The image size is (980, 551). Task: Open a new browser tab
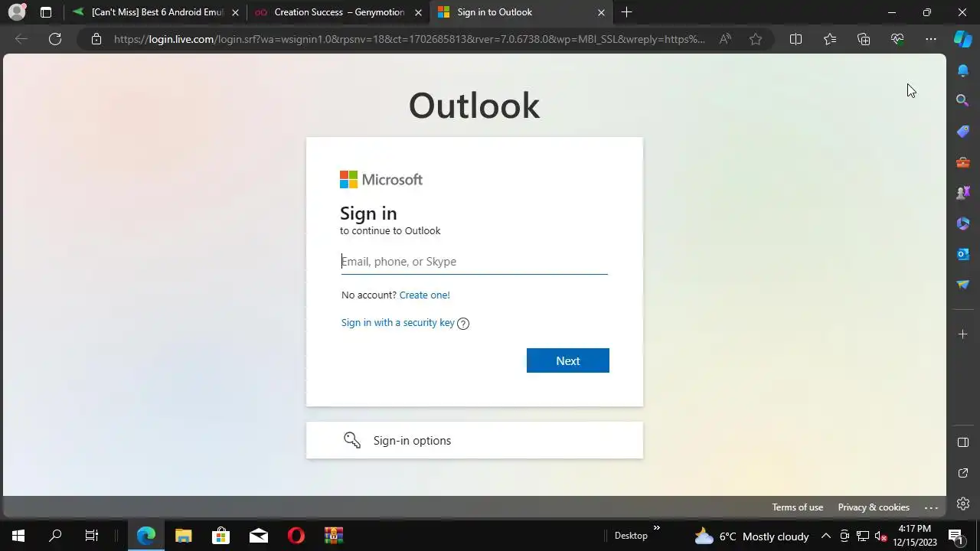627,12
